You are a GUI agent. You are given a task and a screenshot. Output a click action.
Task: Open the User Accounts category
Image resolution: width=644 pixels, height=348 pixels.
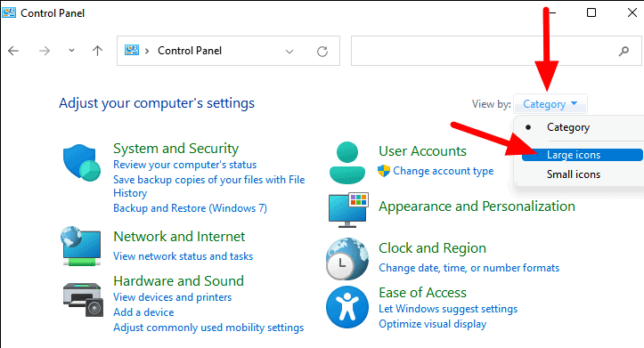tap(422, 151)
